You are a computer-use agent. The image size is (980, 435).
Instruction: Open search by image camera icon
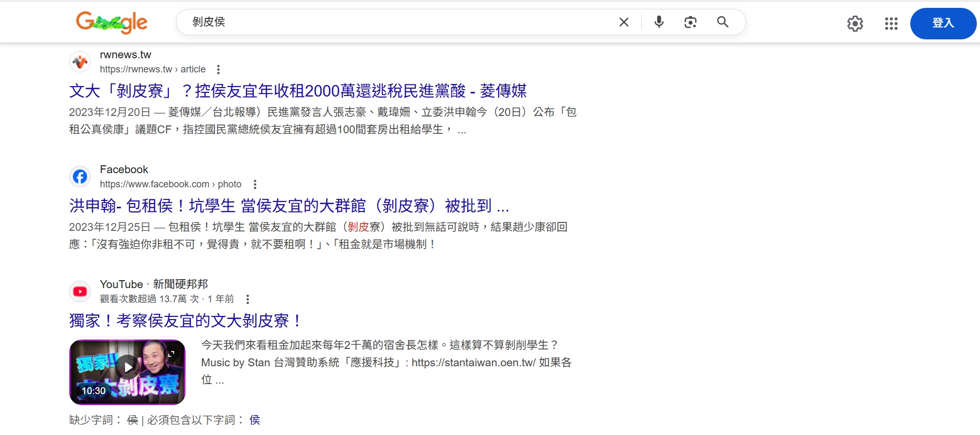tap(691, 22)
